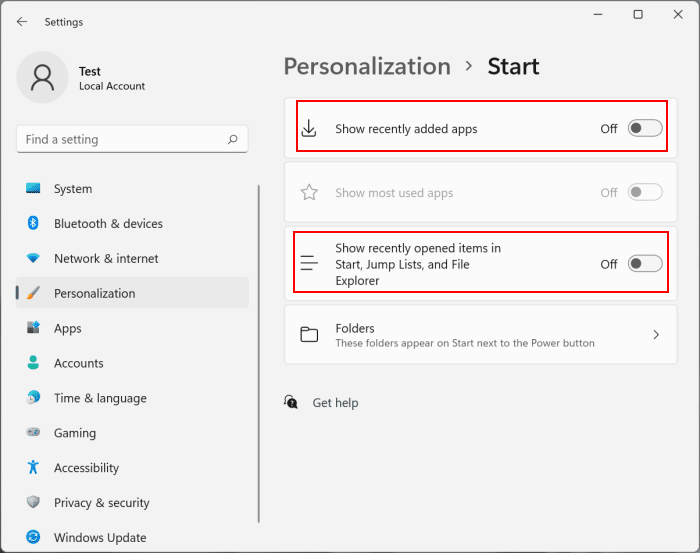The image size is (700, 553).
Task: Click the search magnifier icon
Action: coord(233,140)
